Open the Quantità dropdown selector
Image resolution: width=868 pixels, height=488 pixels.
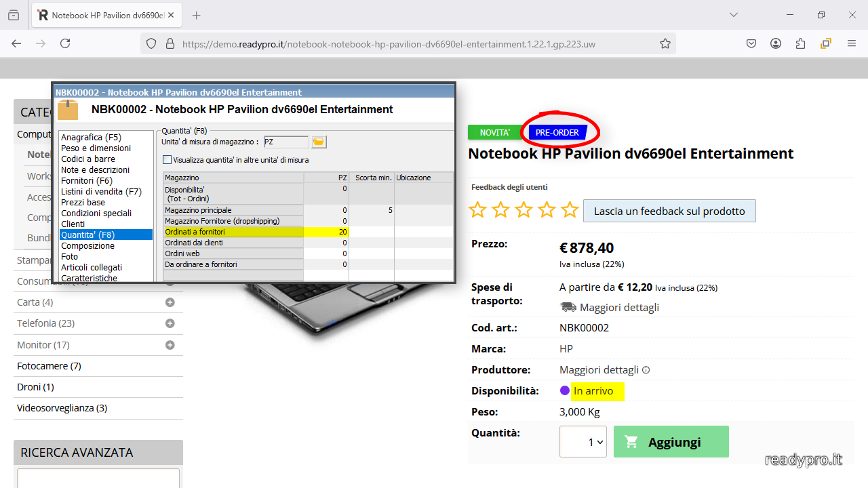point(583,442)
